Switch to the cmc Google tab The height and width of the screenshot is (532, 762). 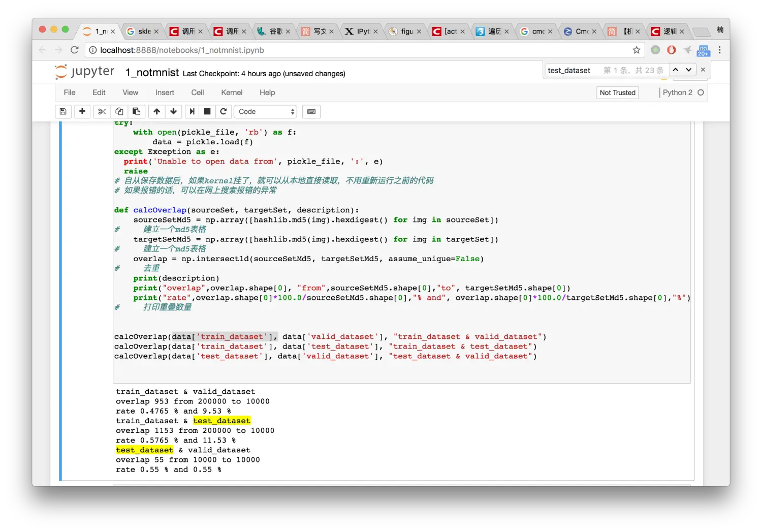pyautogui.click(x=536, y=32)
